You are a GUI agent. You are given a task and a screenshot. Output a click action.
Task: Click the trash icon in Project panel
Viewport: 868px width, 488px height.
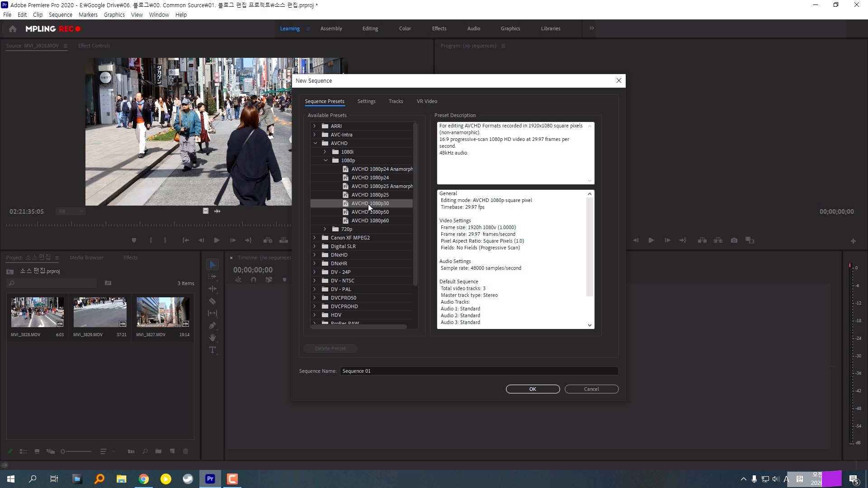click(x=185, y=451)
